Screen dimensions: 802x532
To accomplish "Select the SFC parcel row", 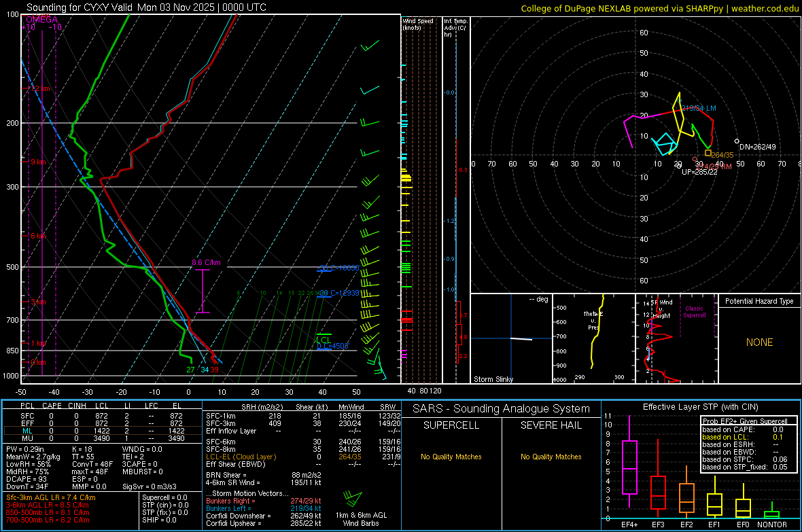I will [x=103, y=416].
